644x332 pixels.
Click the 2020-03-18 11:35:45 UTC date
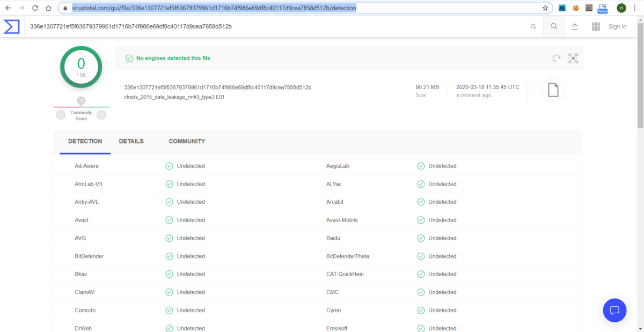[488, 87]
